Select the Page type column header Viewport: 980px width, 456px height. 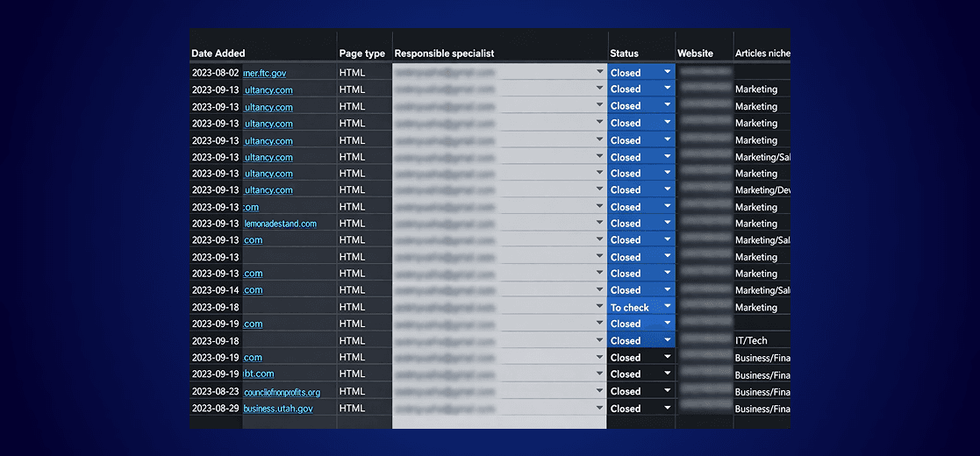pos(361,53)
